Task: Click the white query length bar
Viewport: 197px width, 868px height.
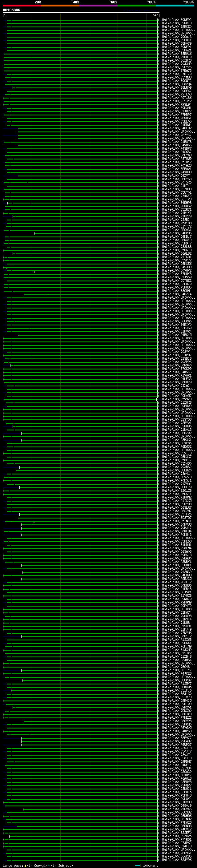Action: tap(81, 12)
